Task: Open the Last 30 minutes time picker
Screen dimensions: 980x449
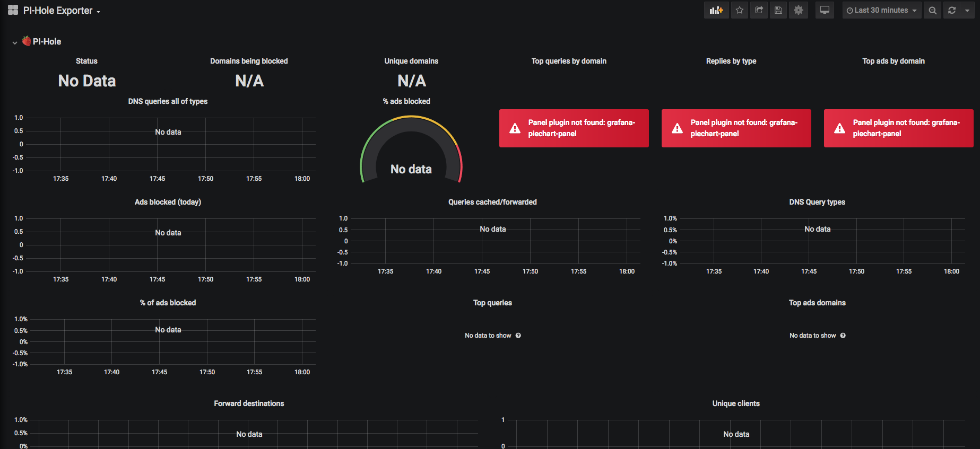Action: click(882, 10)
